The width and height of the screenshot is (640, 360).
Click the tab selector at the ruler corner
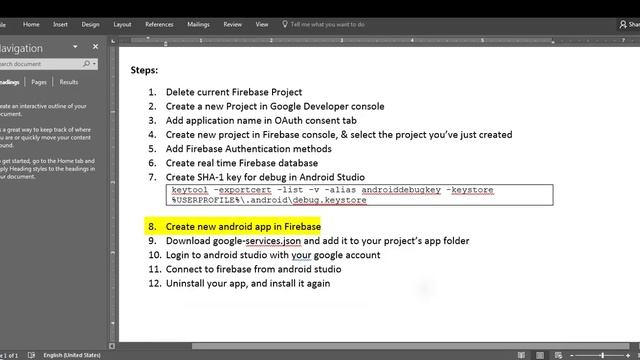[x=113, y=41]
